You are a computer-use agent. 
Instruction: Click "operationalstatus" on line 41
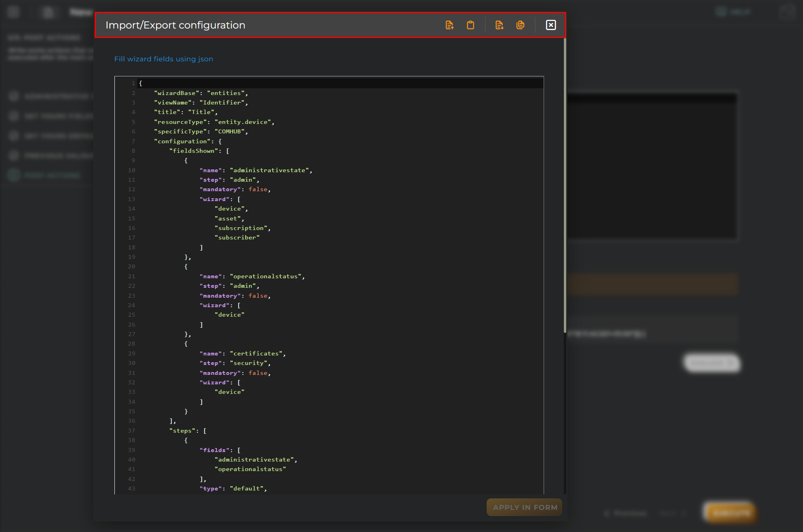click(250, 469)
